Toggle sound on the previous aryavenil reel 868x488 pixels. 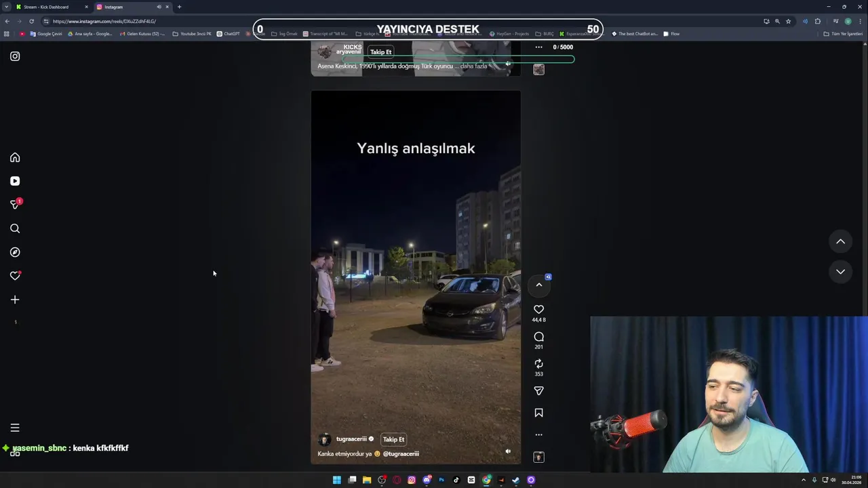coord(508,64)
